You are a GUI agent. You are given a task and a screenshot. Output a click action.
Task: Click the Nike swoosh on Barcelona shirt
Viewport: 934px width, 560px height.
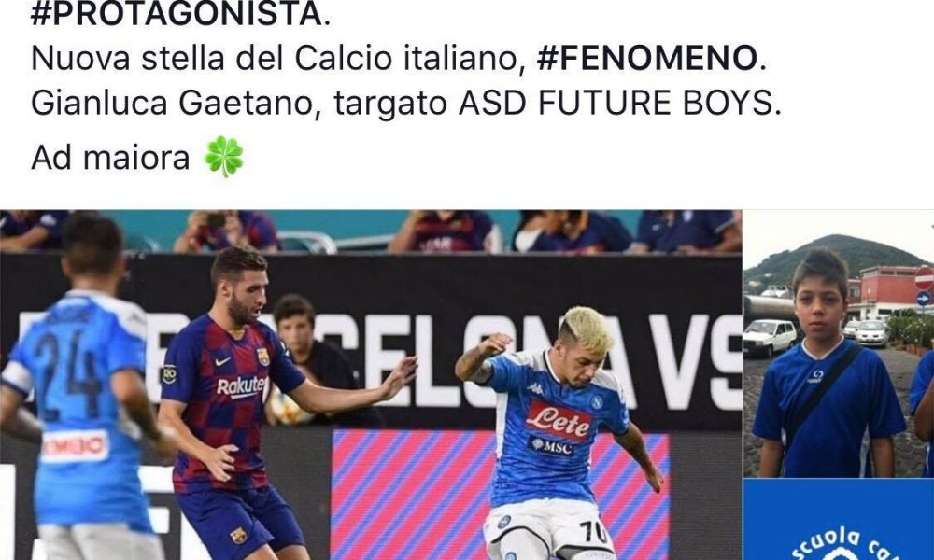pyautogui.click(x=222, y=361)
